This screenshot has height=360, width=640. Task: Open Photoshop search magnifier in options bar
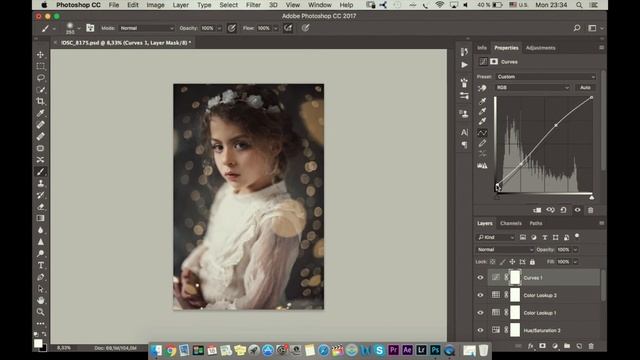coord(577,28)
